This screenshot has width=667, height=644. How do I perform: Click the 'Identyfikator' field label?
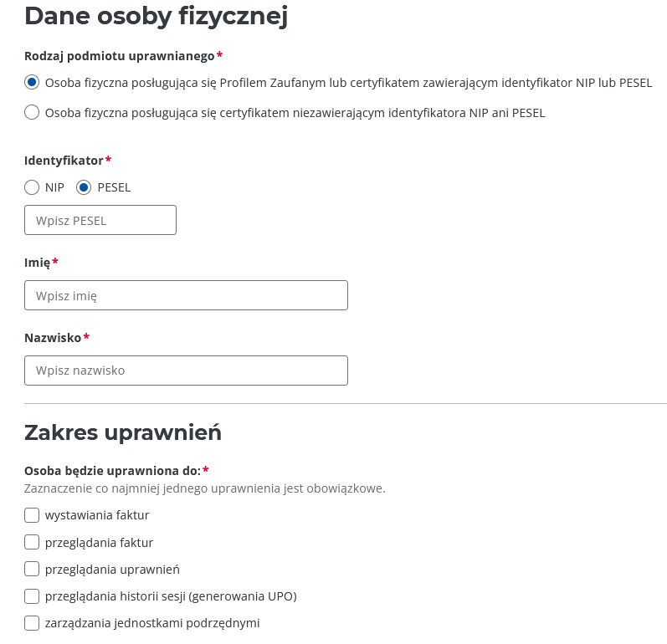[64, 160]
